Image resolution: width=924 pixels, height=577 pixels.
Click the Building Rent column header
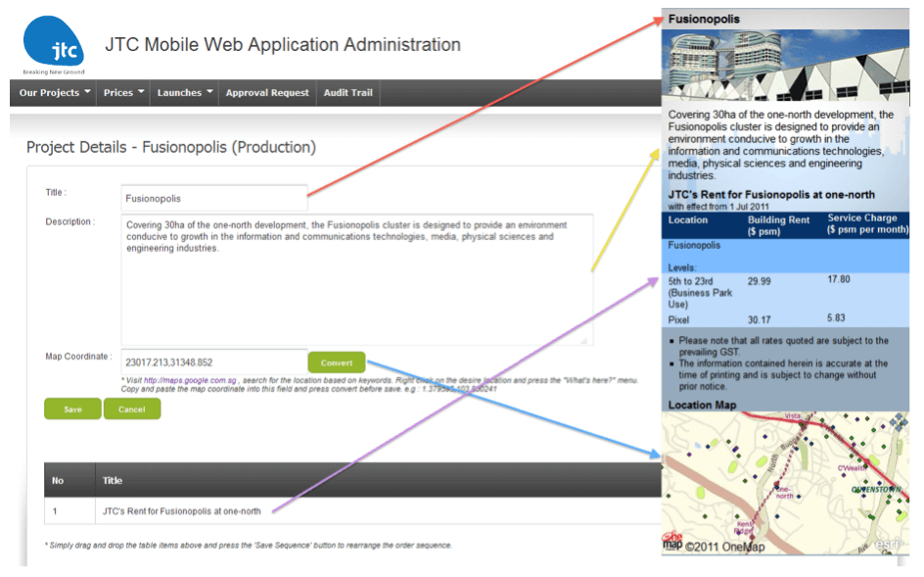click(778, 225)
